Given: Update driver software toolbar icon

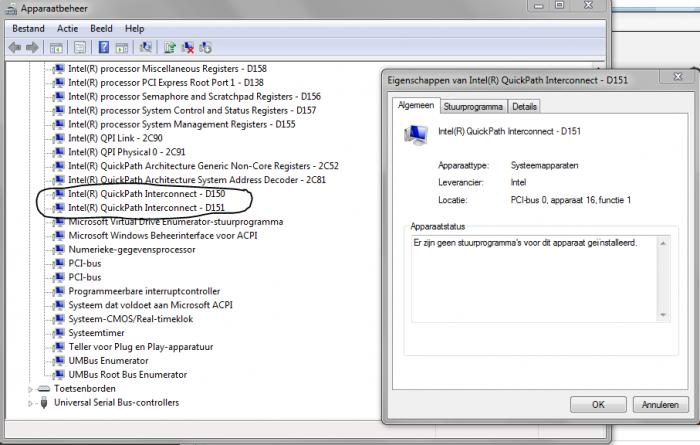Looking at the screenshot, I should (170, 47).
